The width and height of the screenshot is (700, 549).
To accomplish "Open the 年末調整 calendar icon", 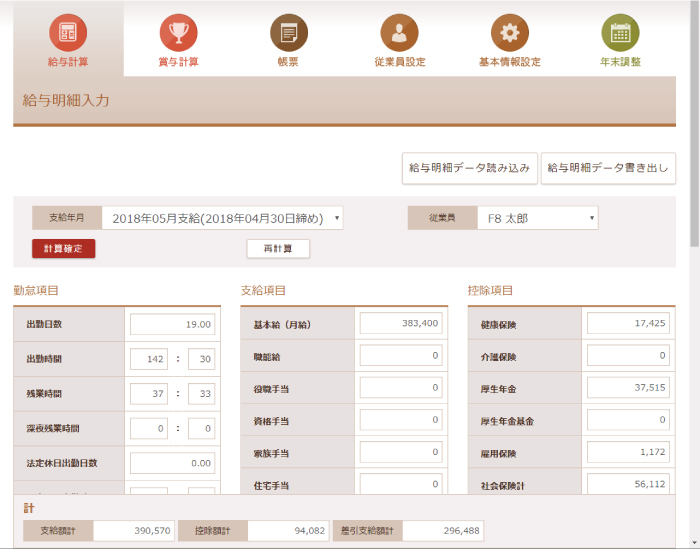I will click(620, 33).
